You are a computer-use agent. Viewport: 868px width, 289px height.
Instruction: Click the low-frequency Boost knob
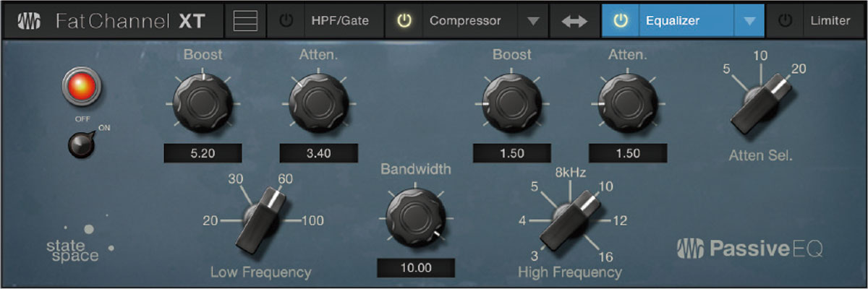[x=203, y=104]
